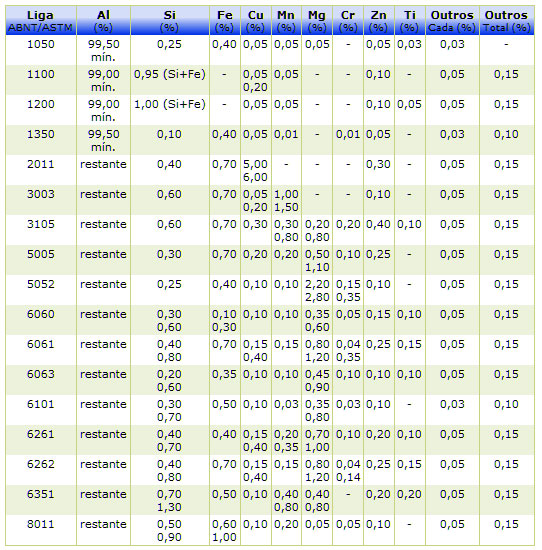The height and width of the screenshot is (550, 542).
Task: Select the Al (%) column header
Action: pyautogui.click(x=103, y=21)
